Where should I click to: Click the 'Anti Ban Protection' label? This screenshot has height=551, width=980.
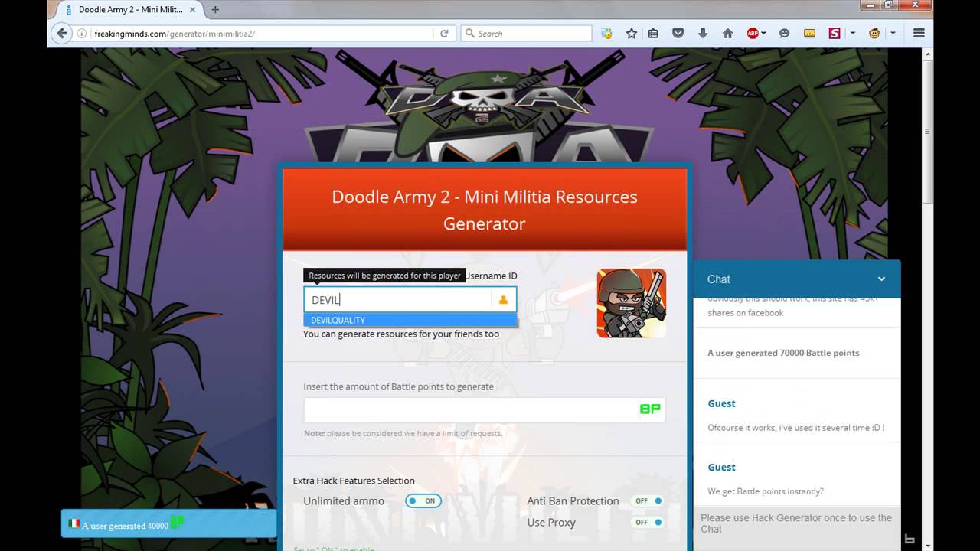coord(573,501)
